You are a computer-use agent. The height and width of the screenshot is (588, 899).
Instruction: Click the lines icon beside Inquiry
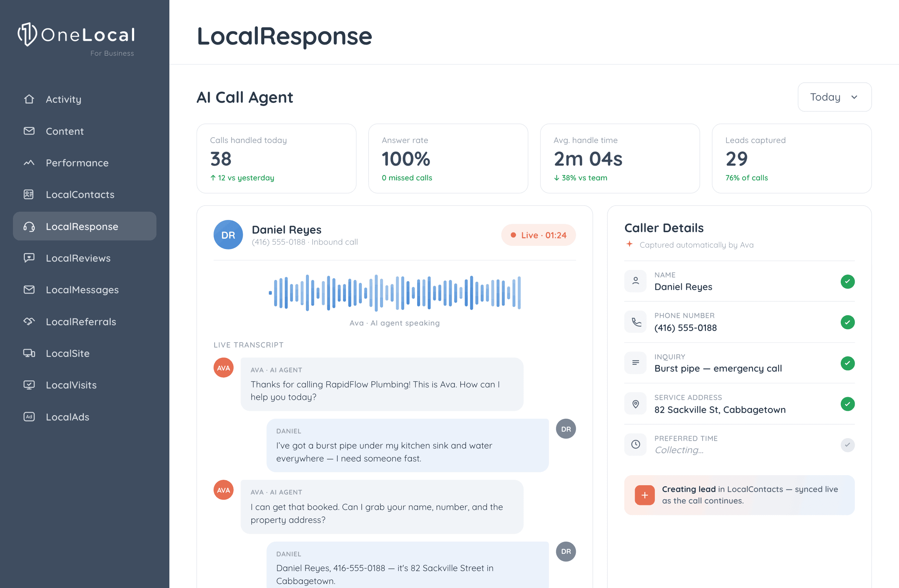(x=636, y=363)
